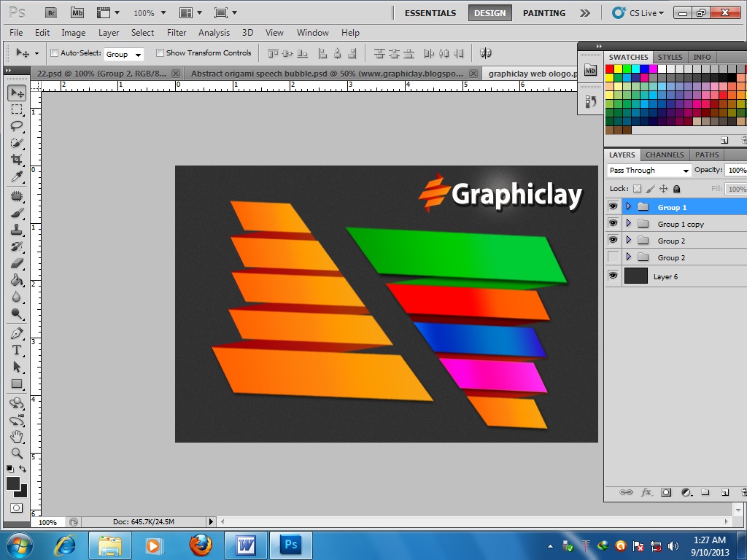The width and height of the screenshot is (747, 560).
Task: Select the Eraser tool
Action: click(x=17, y=262)
